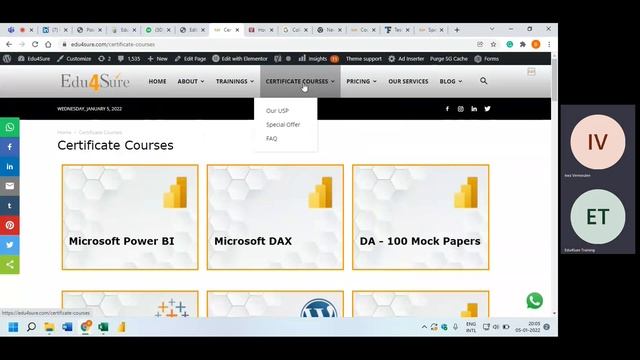640x360 pixels.
Task: Click the address bar URL
Action: (x=113, y=44)
